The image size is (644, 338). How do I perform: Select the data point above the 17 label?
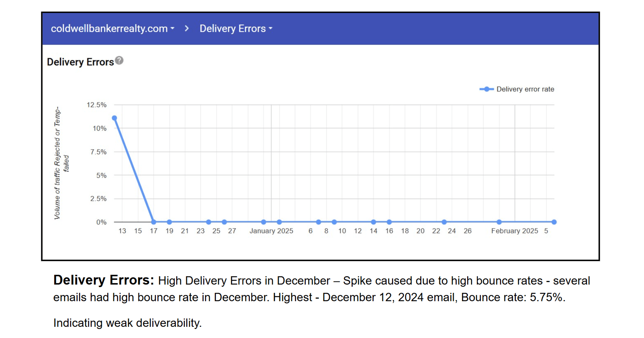[154, 222]
